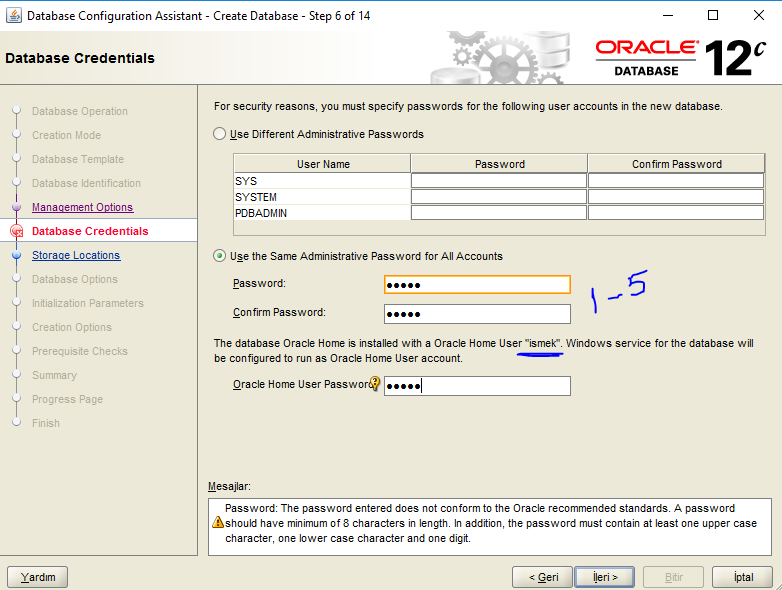The height and width of the screenshot is (590, 782).
Task: Minimize the Database Configuration Assistant window
Action: [668, 15]
